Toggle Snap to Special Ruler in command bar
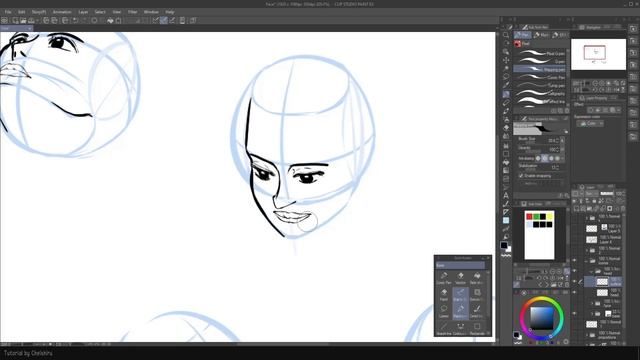This screenshot has width=640, height=360. click(x=164, y=20)
